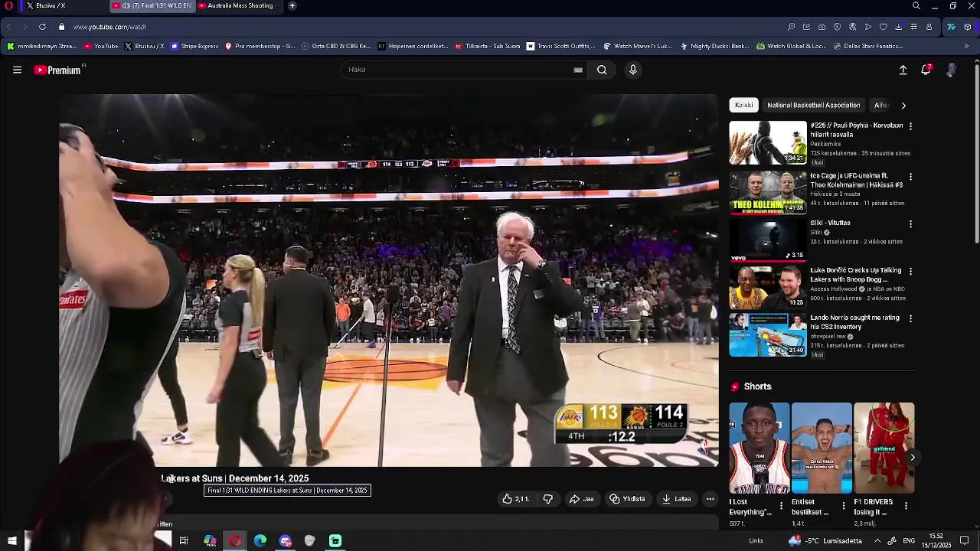Click the Jaa share button
Image resolution: width=980 pixels, height=551 pixels.
pyautogui.click(x=581, y=499)
